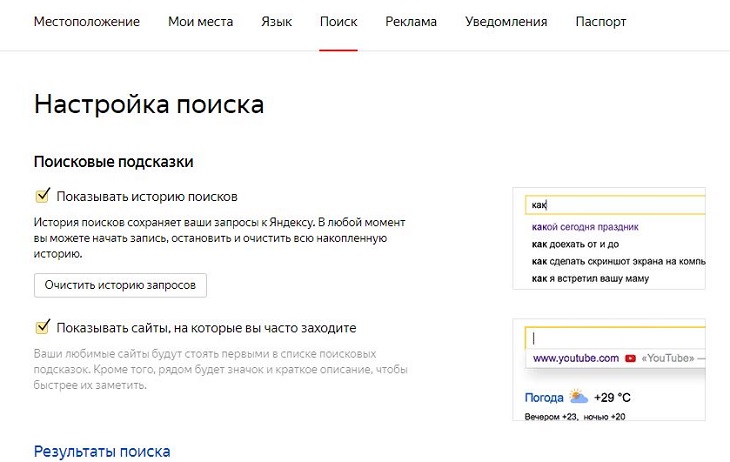This screenshot has width=730, height=462.
Task: Open the Реклама settings tab
Action: point(411,21)
